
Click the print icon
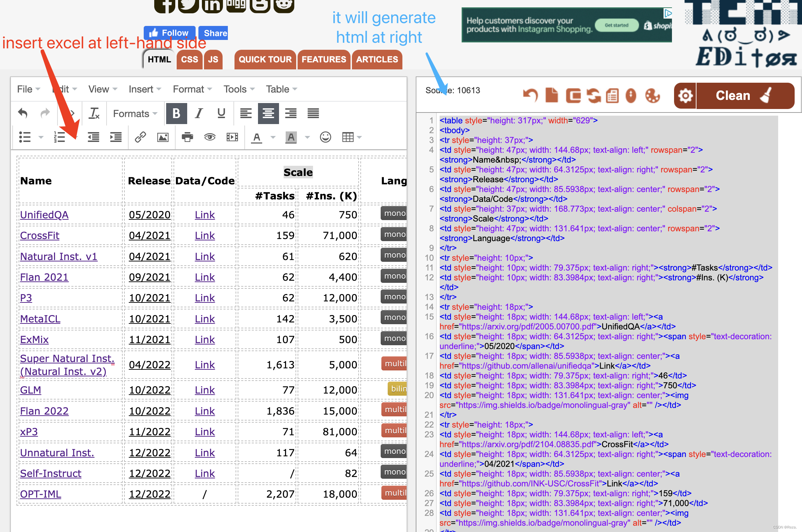187,137
